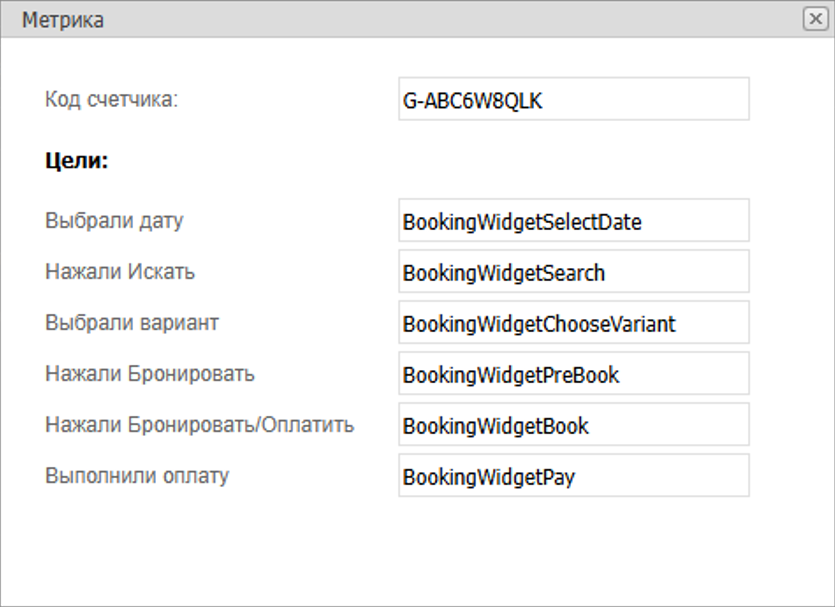Close the Метрика dialog window
This screenshot has height=607, width=835.
coord(815,19)
